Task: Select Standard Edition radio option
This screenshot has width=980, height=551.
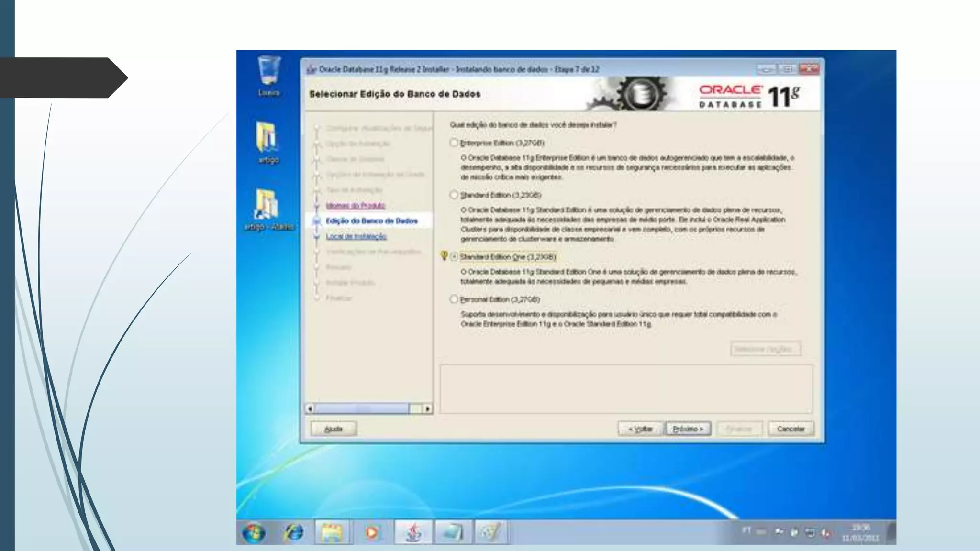Action: [x=454, y=195]
